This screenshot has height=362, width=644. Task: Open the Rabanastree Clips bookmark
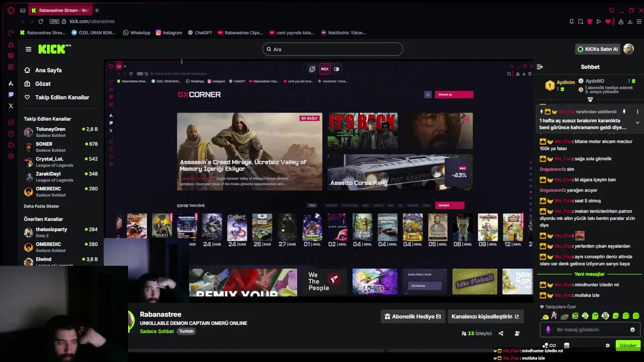click(240, 33)
